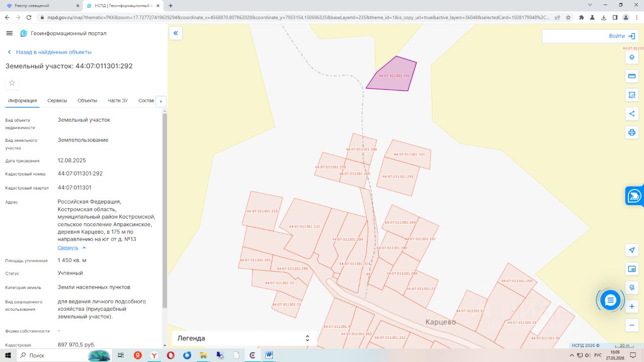
Task: Zoom out of the map
Action: [x=632, y=325]
